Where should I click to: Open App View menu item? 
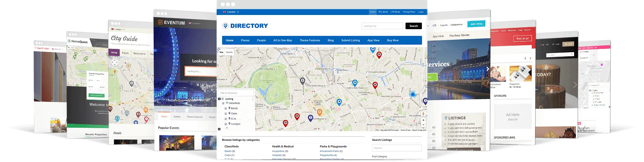click(373, 40)
